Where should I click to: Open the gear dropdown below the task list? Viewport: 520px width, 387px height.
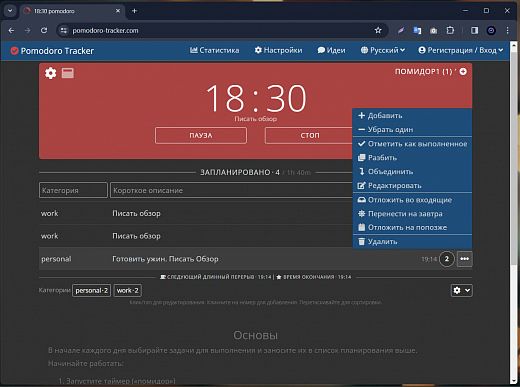click(x=461, y=290)
